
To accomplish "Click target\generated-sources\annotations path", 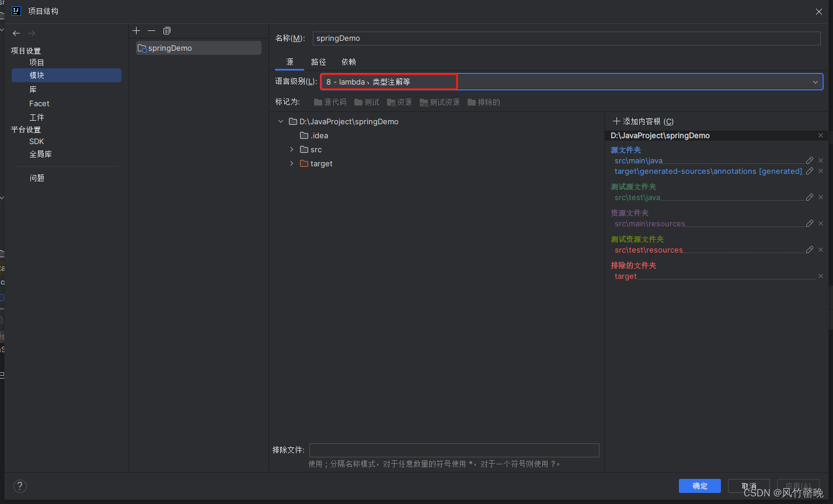I will coord(709,171).
